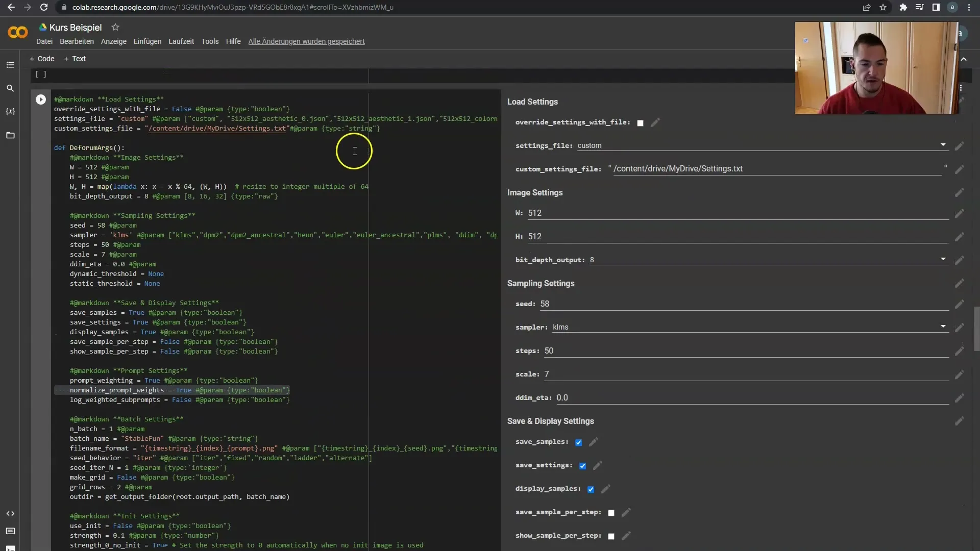Open the bit_depth_output dropdown
This screenshot has height=551, width=980.
769,260
